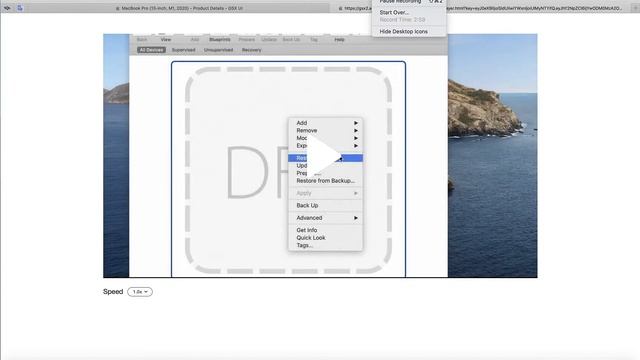The image size is (640, 360).
Task: Expand the Remove submenu arrow
Action: pos(356,131)
